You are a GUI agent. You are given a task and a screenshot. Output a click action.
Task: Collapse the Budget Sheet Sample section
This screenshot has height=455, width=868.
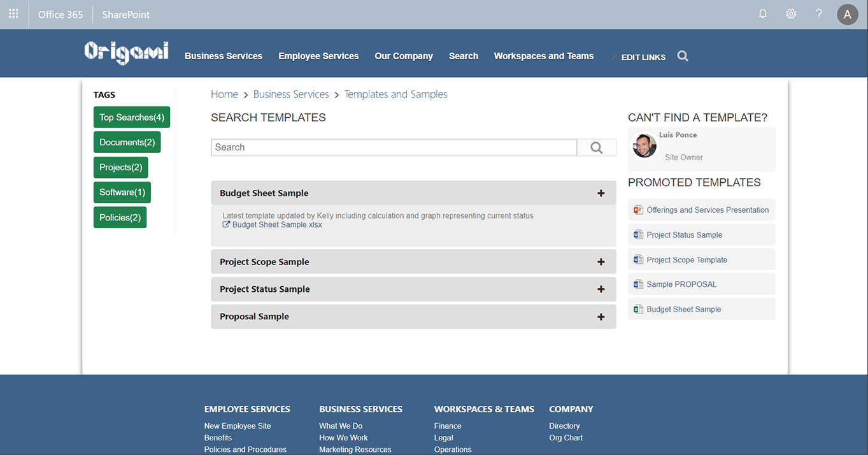click(x=601, y=193)
